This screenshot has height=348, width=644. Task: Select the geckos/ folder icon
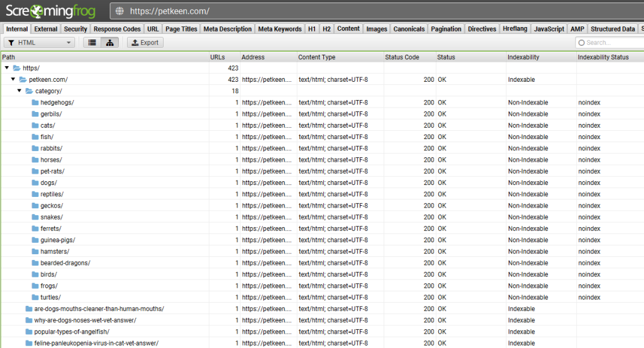[x=35, y=206]
